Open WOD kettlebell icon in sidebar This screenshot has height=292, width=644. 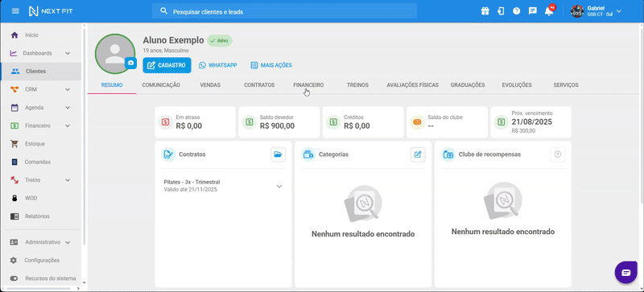(x=14, y=198)
